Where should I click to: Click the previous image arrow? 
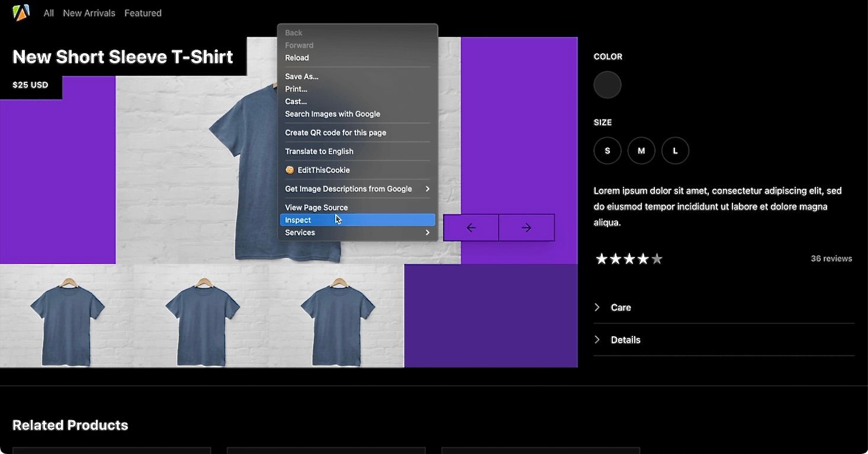[471, 227]
